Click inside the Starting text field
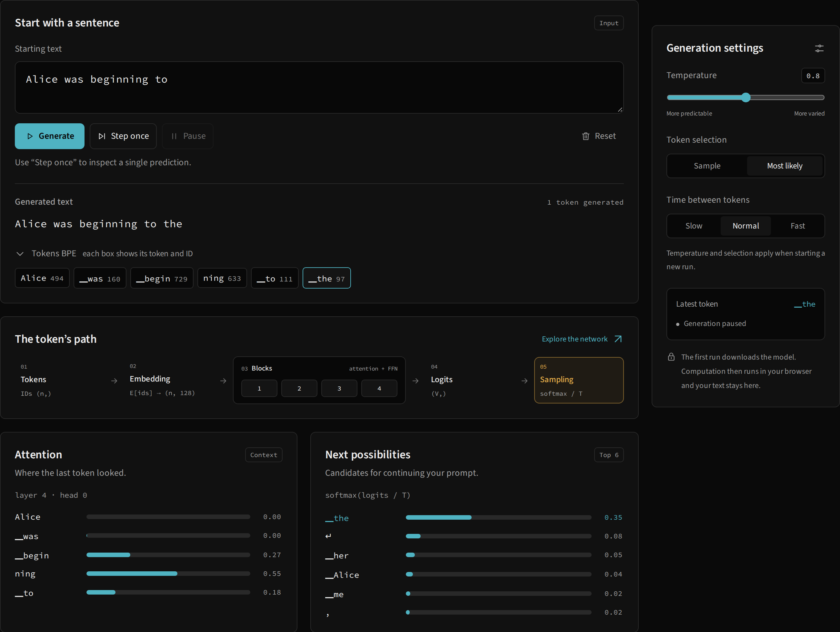 click(319, 87)
